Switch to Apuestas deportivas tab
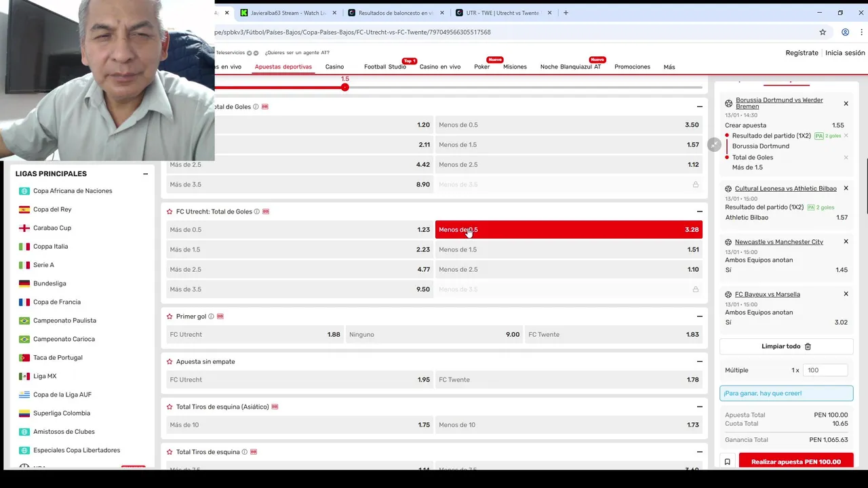Image resolution: width=868 pixels, height=488 pixels. click(283, 67)
